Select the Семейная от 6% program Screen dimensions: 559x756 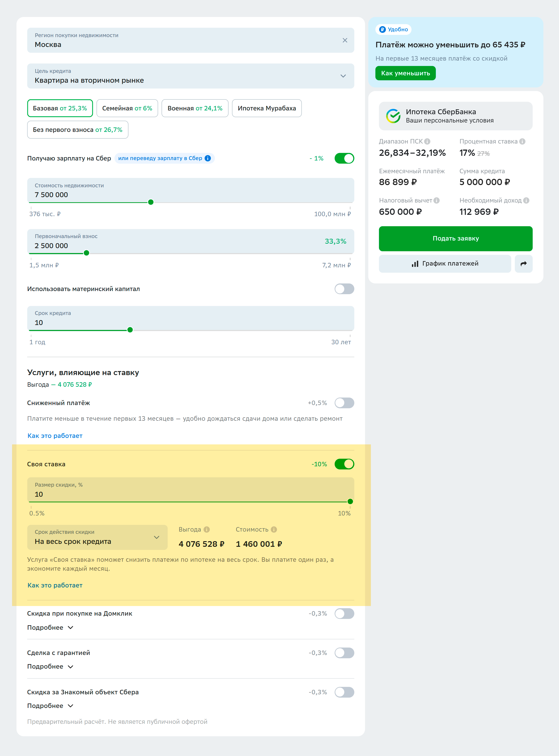[x=127, y=108]
